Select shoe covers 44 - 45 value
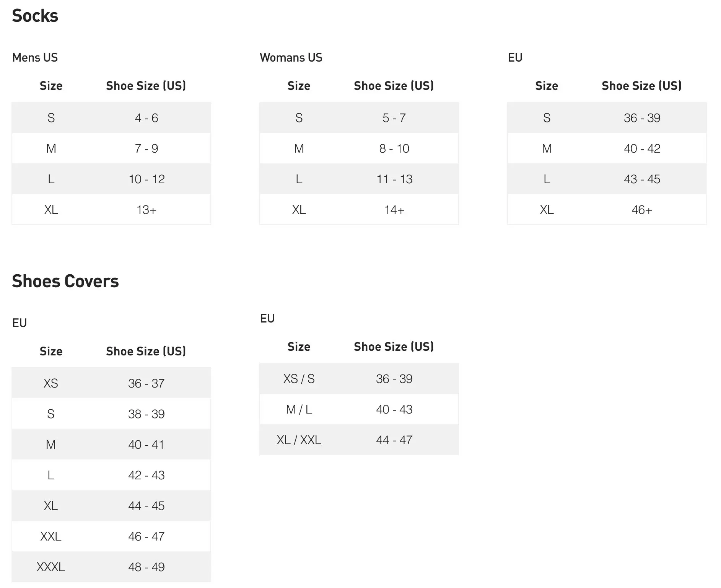This screenshot has width=721, height=588. click(x=146, y=506)
